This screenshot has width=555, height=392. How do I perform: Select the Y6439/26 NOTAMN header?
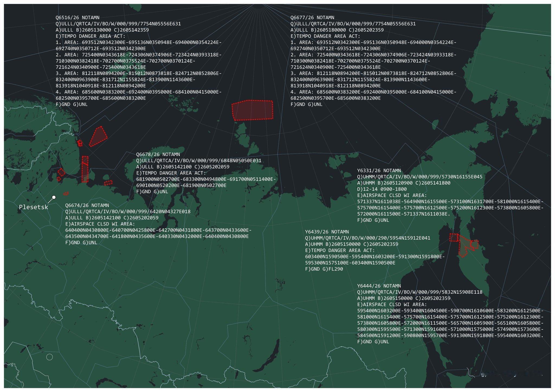pyautogui.click(x=327, y=232)
